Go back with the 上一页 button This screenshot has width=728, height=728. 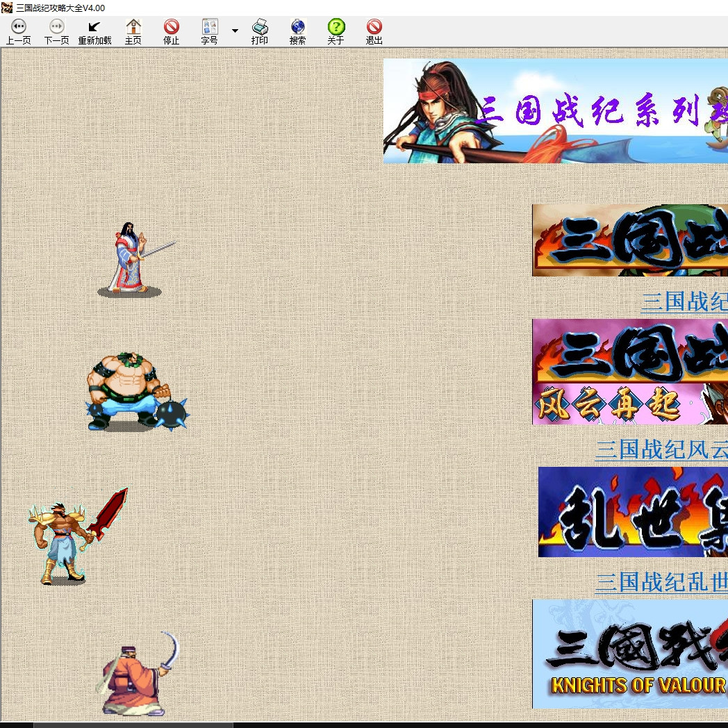(x=19, y=31)
